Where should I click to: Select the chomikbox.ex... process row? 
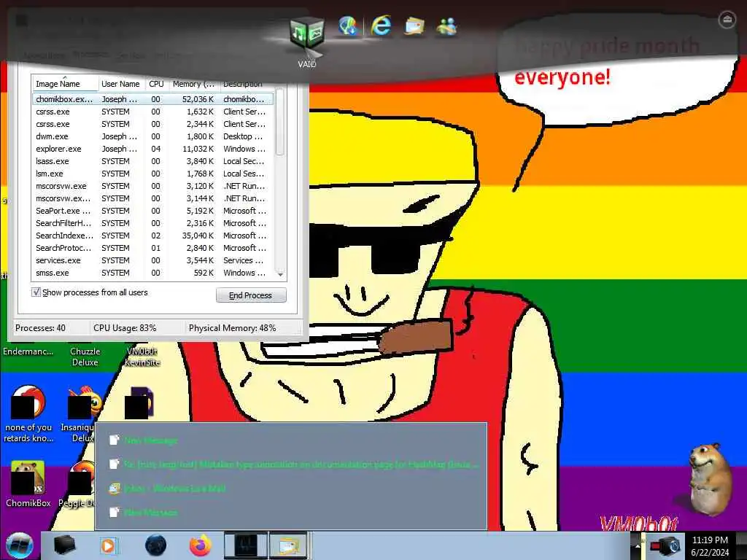click(153, 99)
